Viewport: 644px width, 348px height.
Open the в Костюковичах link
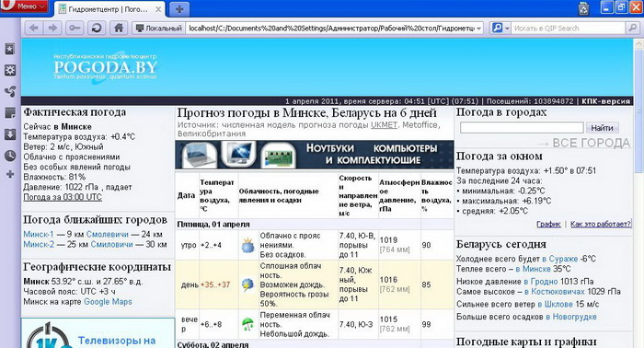555,292
